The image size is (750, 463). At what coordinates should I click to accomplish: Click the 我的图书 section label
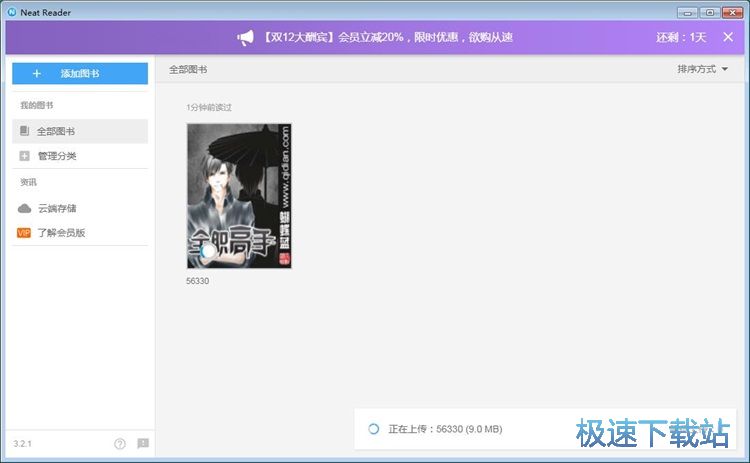[36, 105]
